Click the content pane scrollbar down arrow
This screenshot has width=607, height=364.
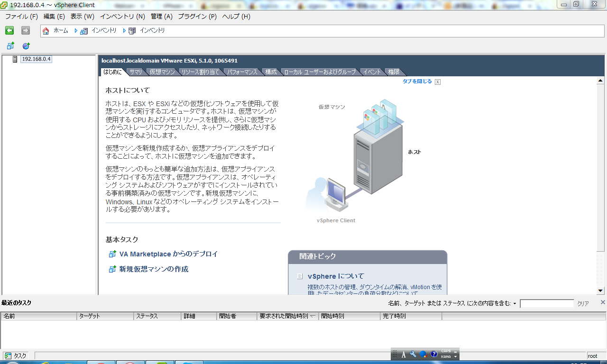click(600, 290)
